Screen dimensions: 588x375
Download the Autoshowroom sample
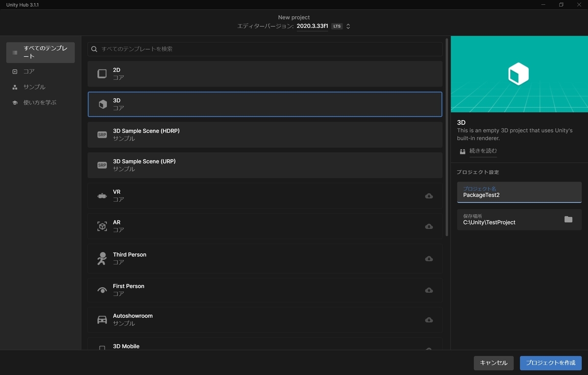point(429,320)
